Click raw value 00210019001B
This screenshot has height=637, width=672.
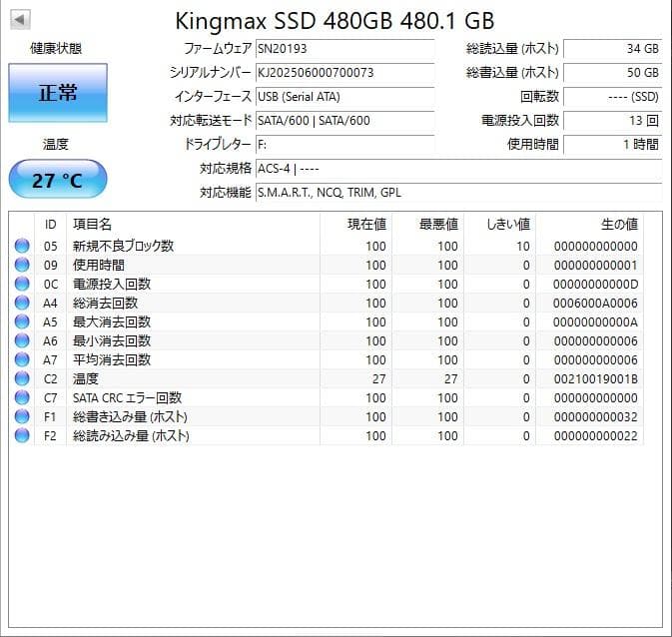(x=595, y=379)
